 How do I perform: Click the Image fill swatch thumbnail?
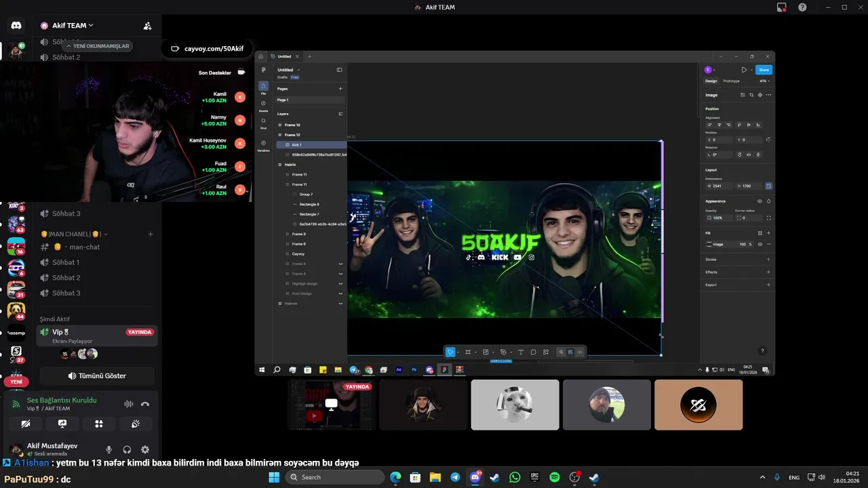click(709, 244)
